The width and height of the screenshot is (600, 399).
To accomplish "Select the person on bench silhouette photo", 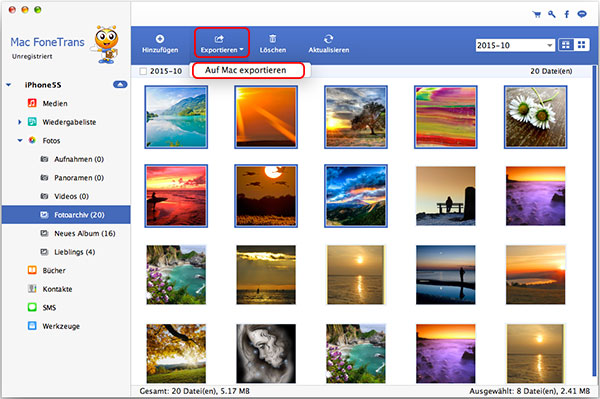I will coord(446,196).
